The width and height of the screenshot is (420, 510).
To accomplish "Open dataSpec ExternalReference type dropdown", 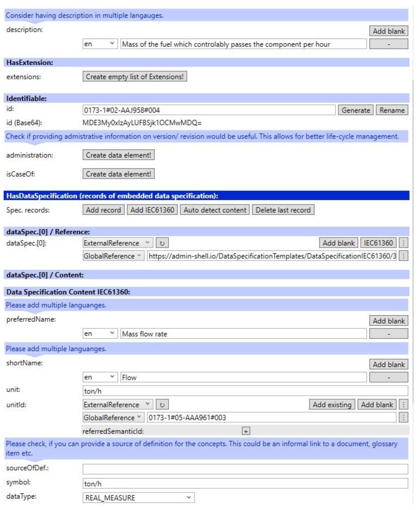I will 118,243.
